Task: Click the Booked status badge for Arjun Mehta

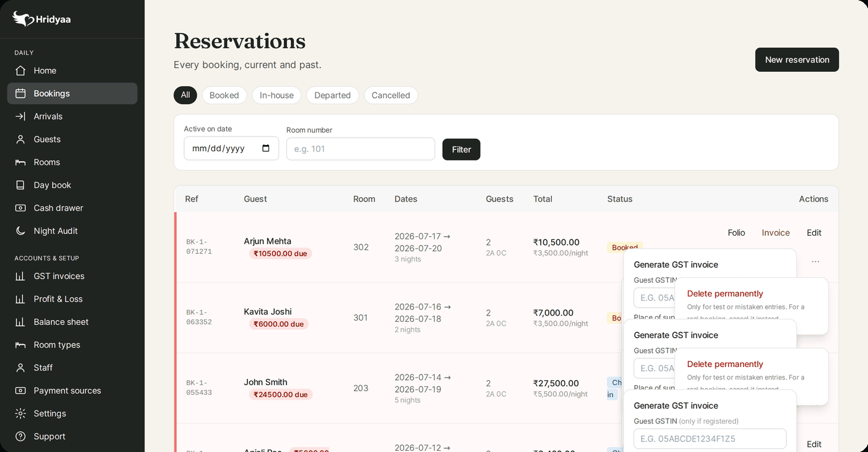Action: tap(625, 247)
